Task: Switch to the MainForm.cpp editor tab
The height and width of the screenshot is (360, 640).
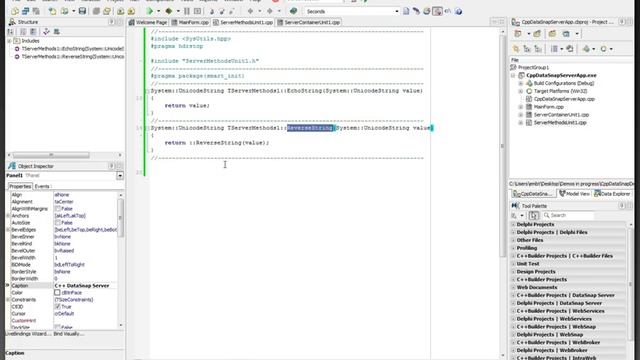Action: pyautogui.click(x=190, y=22)
